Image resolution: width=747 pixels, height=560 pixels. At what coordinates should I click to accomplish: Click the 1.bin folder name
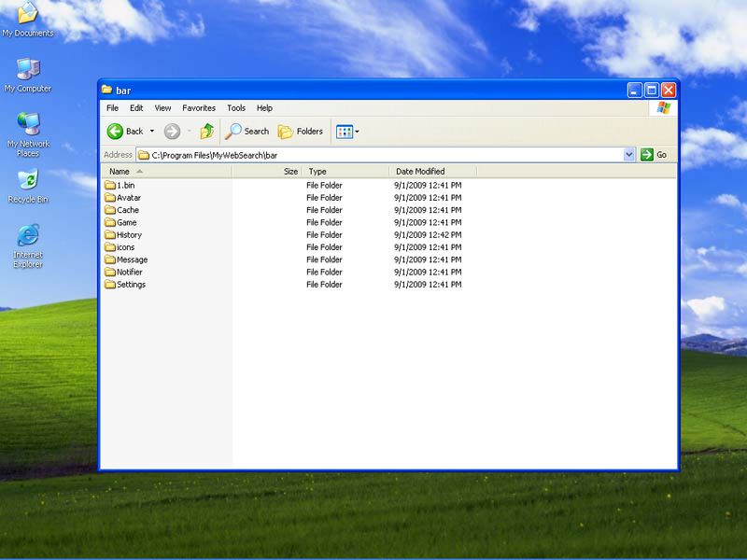click(x=126, y=185)
